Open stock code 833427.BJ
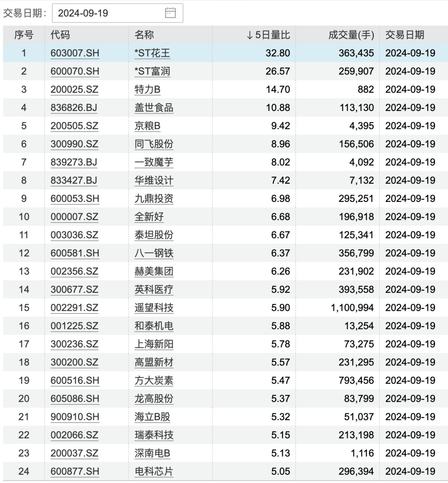Image resolution: width=448 pixels, height=483 pixels. [x=74, y=180]
